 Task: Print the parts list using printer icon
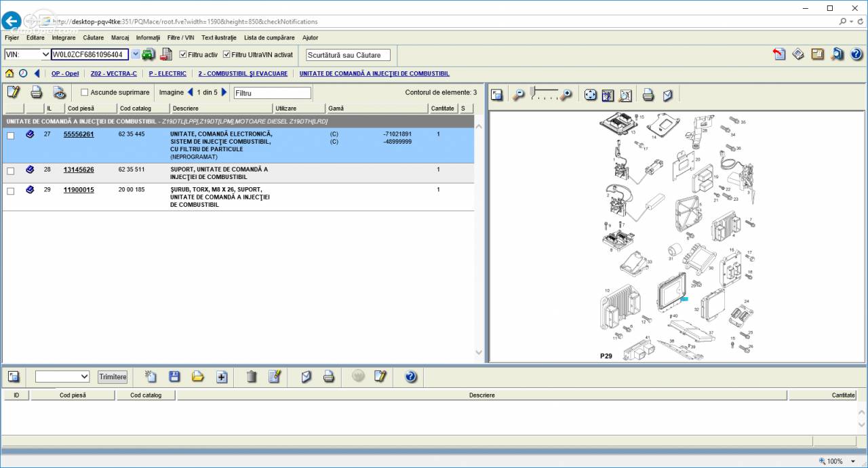pos(37,92)
